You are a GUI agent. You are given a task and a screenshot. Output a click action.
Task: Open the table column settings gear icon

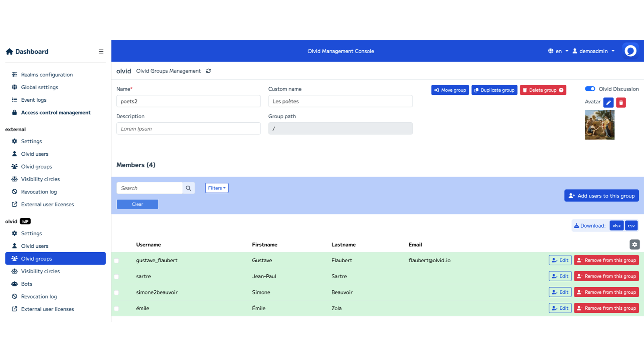[634, 244]
